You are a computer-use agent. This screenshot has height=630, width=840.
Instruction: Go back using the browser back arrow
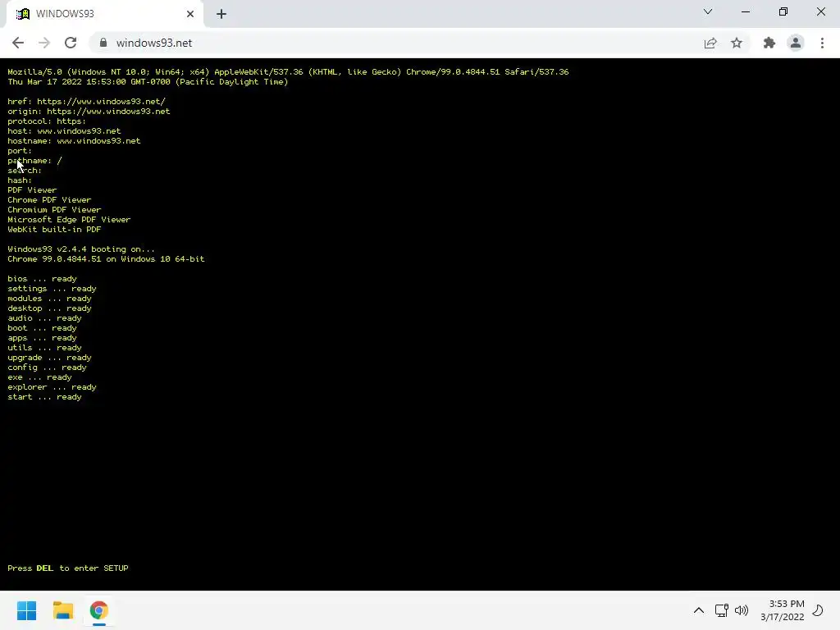point(18,43)
